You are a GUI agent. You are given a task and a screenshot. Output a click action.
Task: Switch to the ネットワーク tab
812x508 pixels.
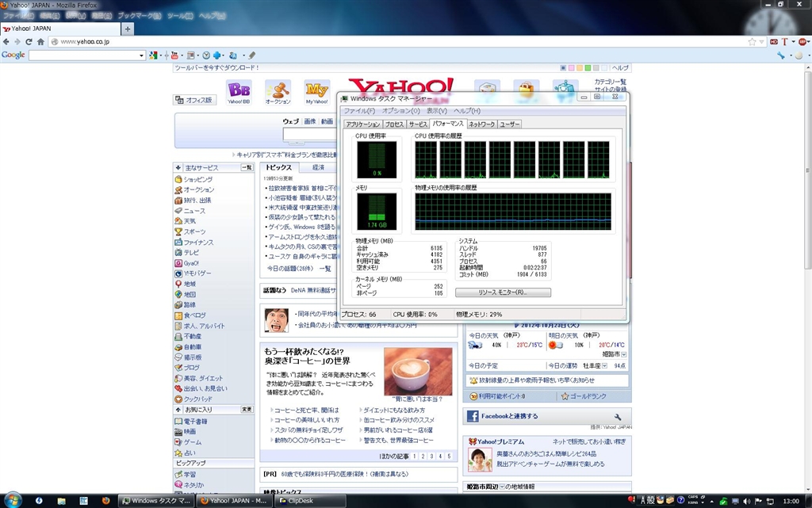[x=481, y=124]
